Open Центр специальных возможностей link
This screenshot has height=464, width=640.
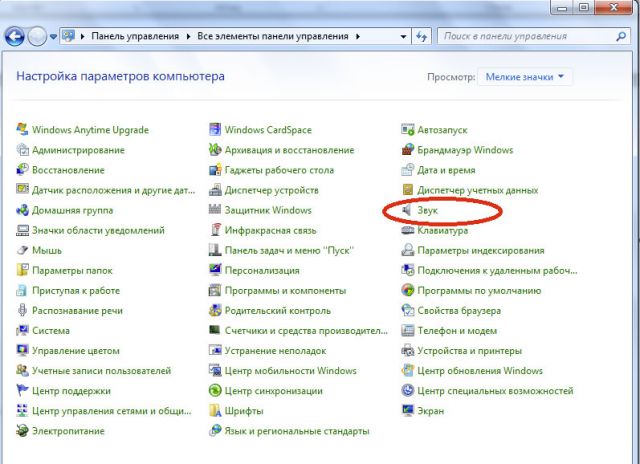(495, 391)
